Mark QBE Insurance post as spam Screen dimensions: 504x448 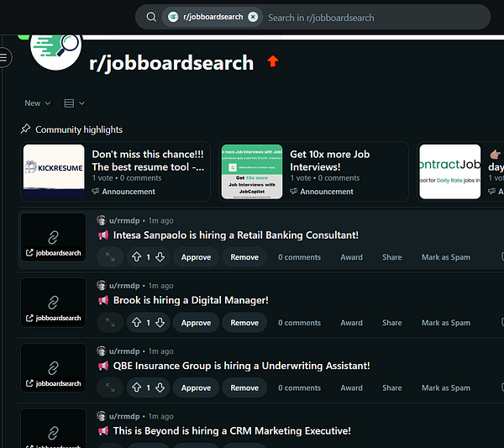click(446, 387)
